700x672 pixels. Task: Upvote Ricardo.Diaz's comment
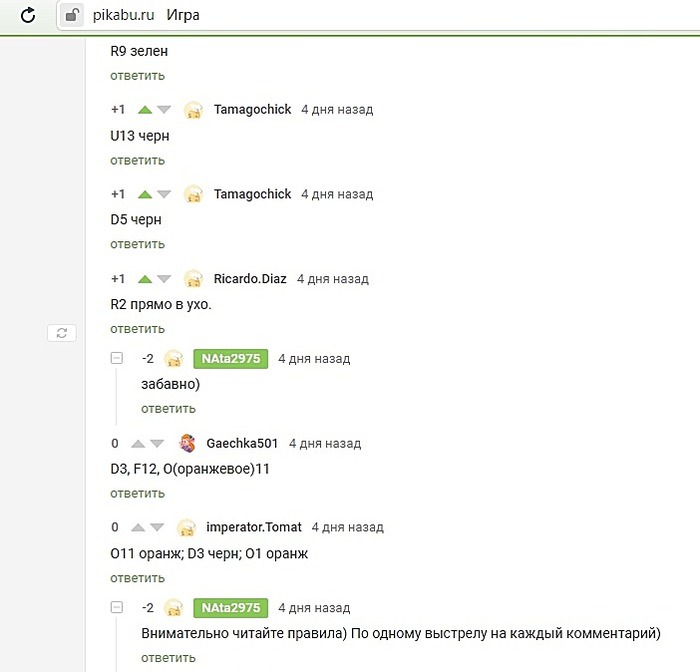(x=145, y=279)
